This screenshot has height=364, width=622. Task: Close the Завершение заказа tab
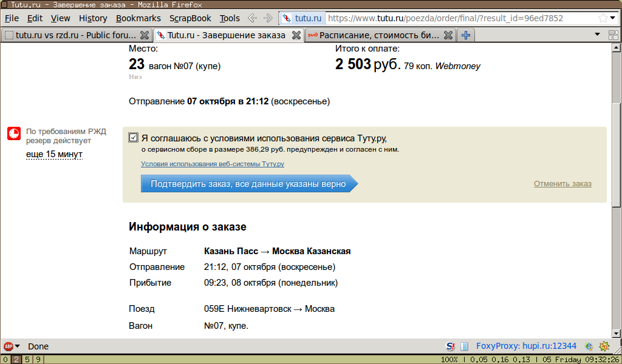coord(296,35)
